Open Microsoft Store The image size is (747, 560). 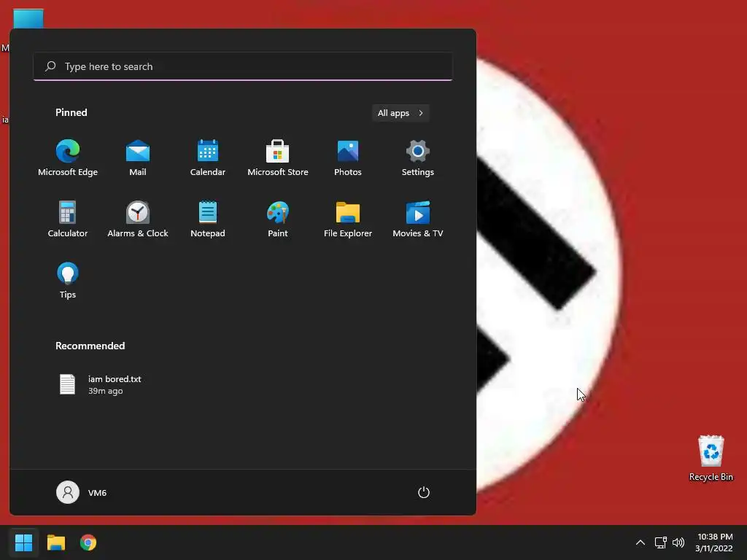click(x=278, y=158)
